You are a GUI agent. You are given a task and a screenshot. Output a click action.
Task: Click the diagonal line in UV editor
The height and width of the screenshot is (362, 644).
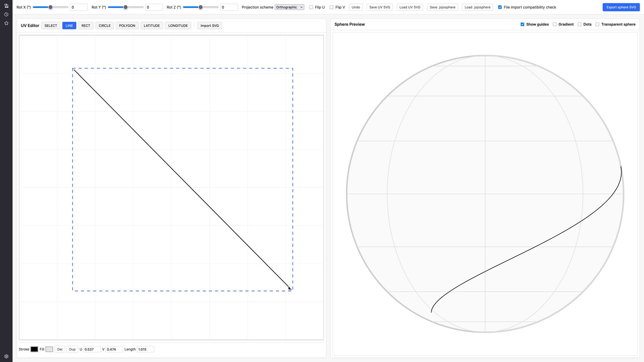[183, 179]
